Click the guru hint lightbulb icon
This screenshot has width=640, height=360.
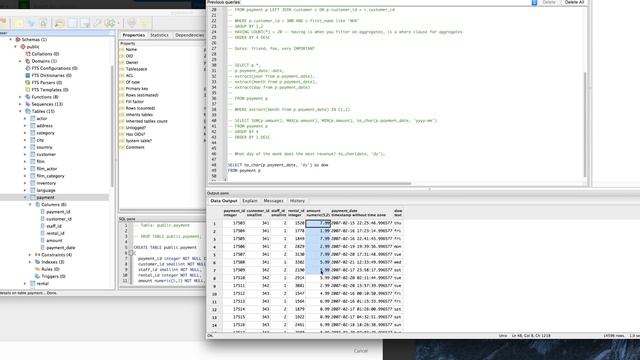click(x=131, y=23)
